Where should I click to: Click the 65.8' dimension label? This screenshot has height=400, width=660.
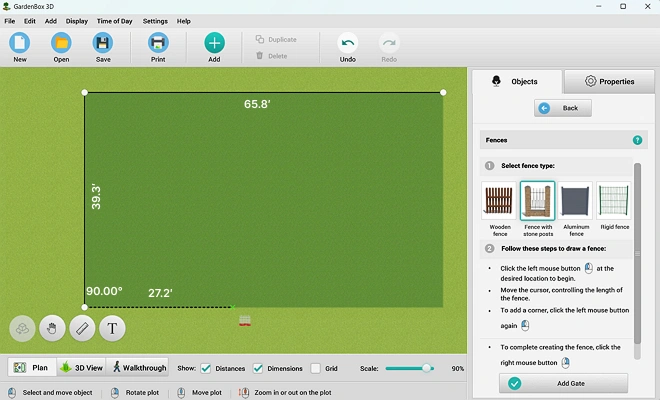(x=257, y=104)
